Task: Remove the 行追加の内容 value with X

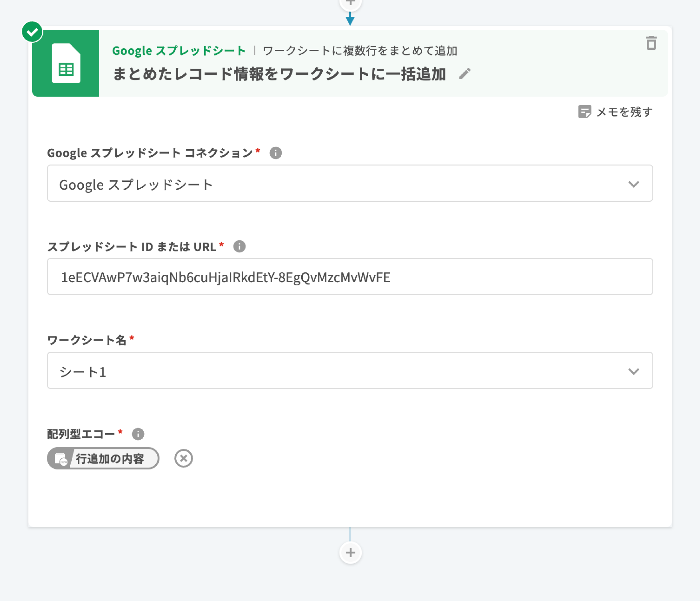Action: [x=183, y=459]
